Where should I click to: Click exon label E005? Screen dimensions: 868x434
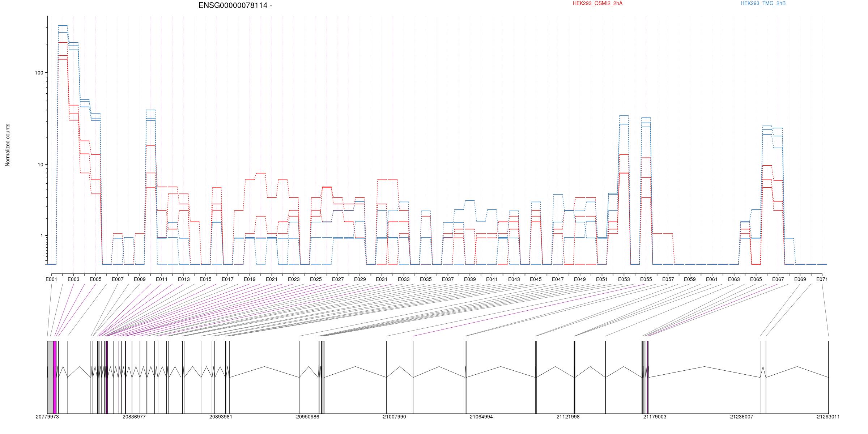pos(95,279)
